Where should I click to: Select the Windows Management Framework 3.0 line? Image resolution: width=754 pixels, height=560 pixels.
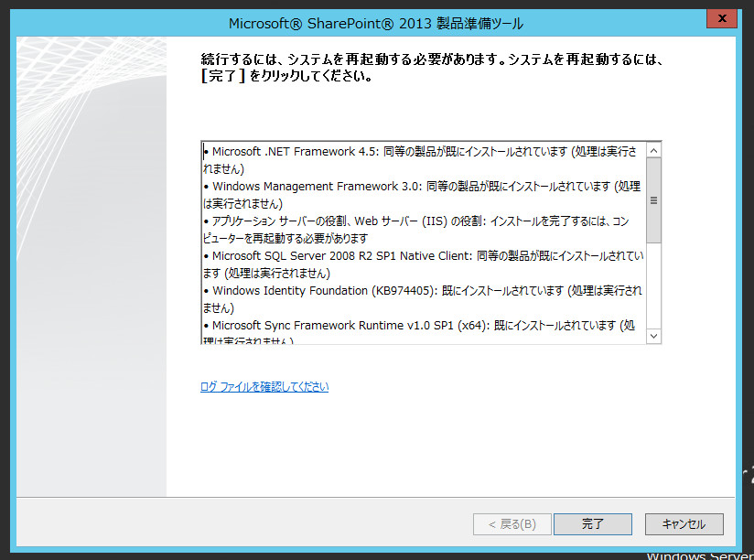pyautogui.click(x=422, y=195)
